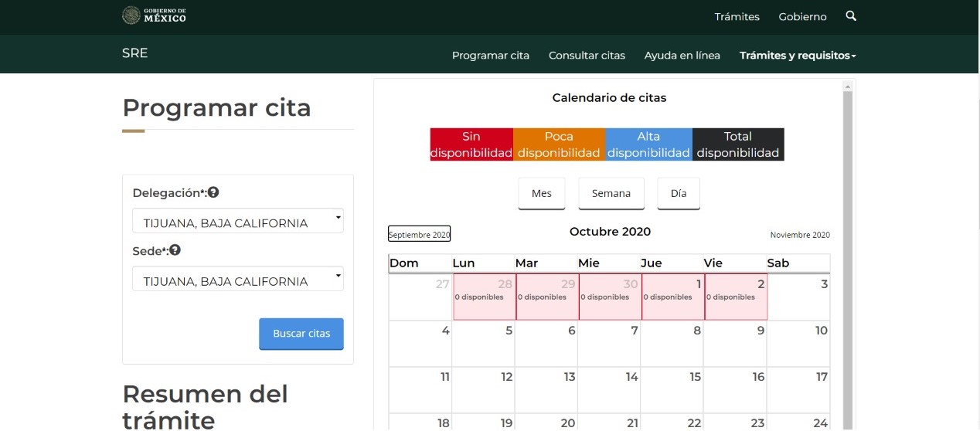
Task: Switch calendar to Día view
Action: 679,193
